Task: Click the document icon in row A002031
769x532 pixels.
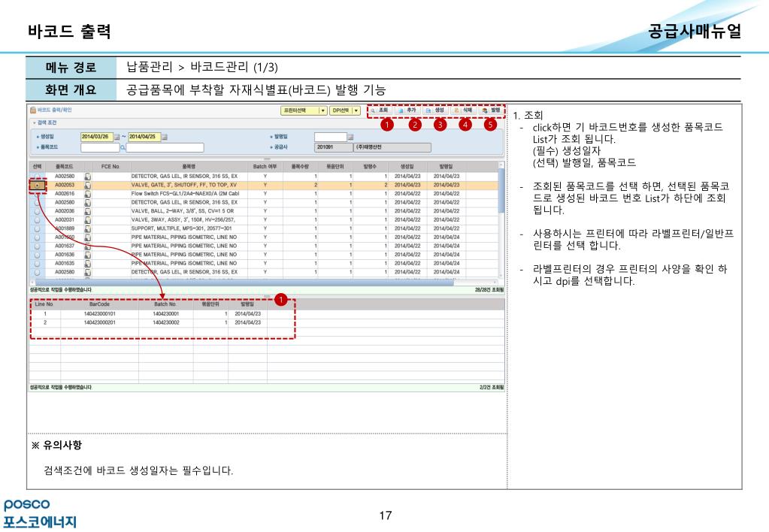Action: pos(87,219)
